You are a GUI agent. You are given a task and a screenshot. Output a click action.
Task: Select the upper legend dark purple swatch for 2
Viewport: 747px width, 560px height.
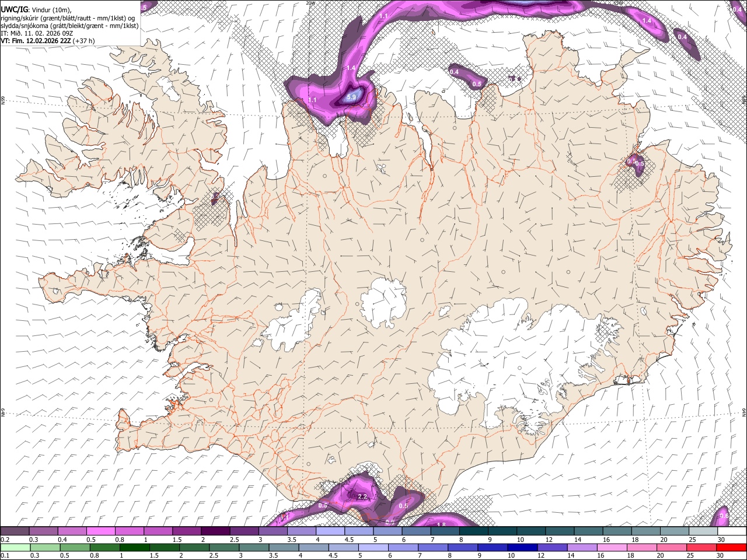click(x=215, y=531)
